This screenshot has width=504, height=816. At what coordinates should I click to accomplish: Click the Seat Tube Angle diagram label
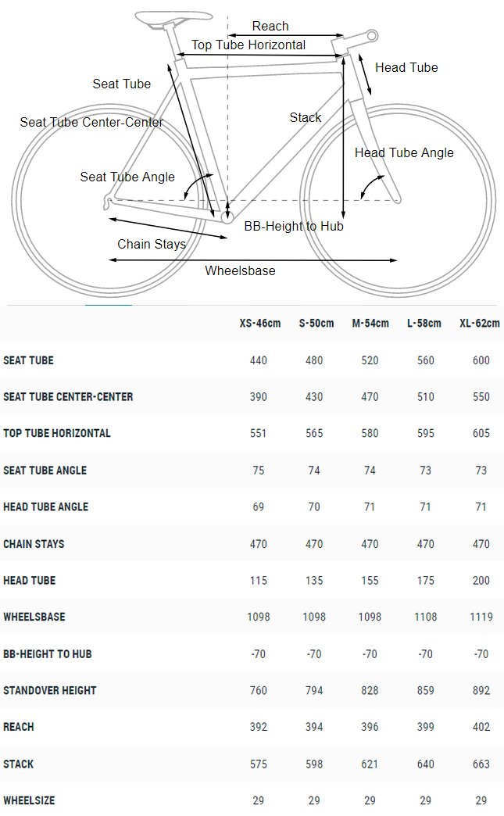tap(127, 177)
